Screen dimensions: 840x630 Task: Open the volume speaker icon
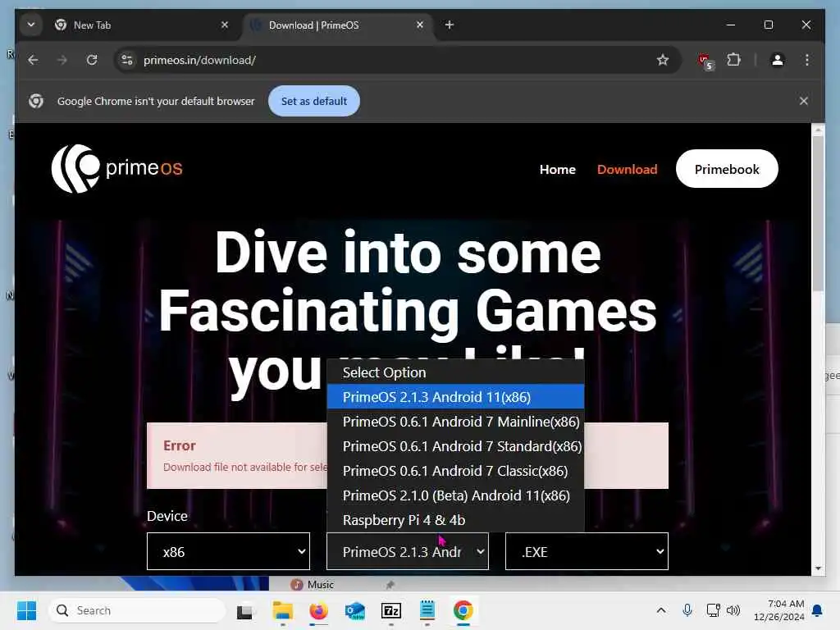coord(733,610)
